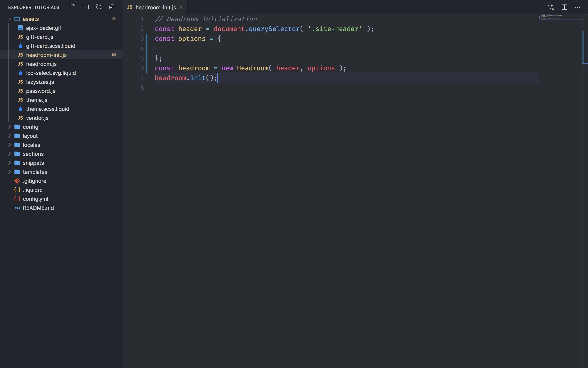Open the source control changes icon
The height and width of the screenshot is (368, 588).
click(x=551, y=7)
